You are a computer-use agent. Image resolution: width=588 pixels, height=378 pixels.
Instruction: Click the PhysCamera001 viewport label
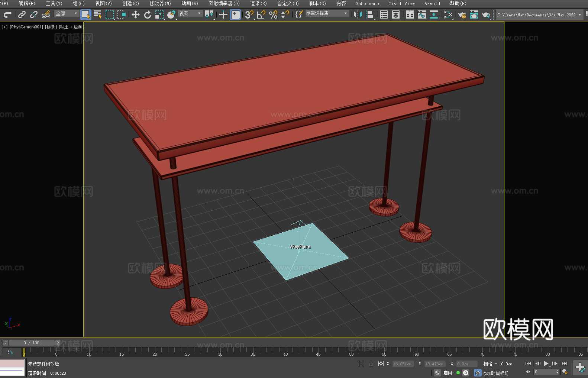coord(26,27)
